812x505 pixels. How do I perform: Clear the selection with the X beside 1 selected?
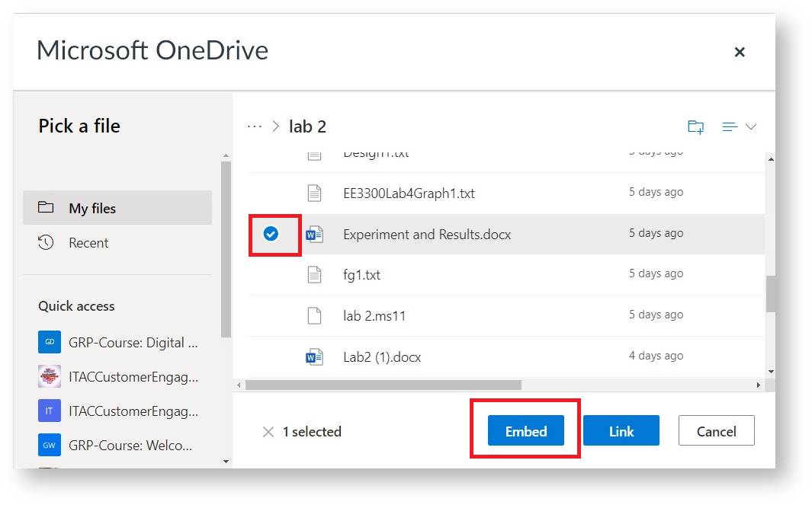tap(268, 432)
